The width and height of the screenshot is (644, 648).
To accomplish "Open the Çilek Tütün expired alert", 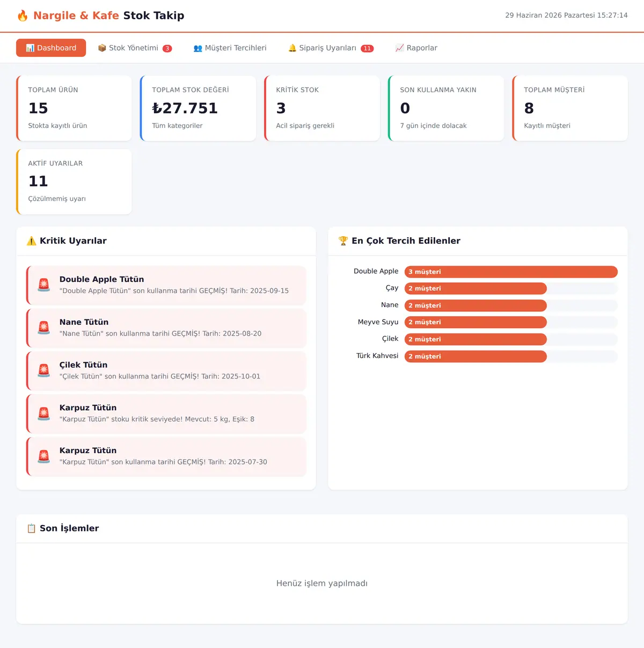I will point(166,371).
